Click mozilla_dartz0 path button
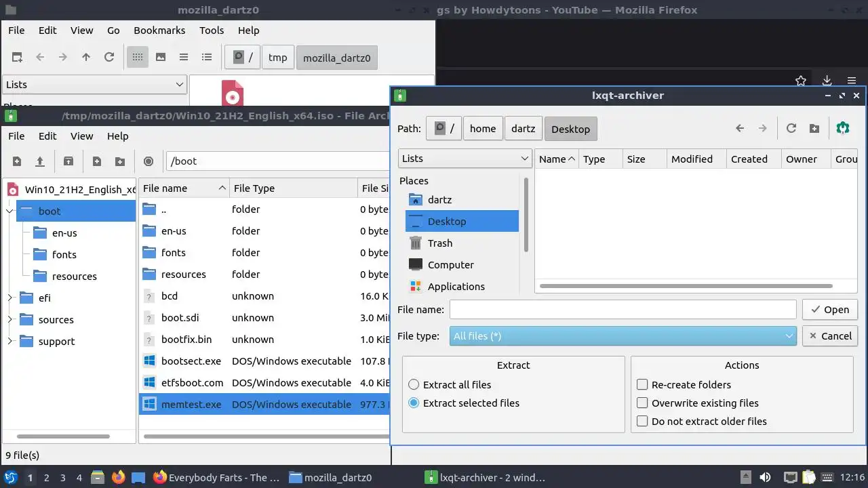Image resolution: width=868 pixels, height=488 pixels. 336,58
